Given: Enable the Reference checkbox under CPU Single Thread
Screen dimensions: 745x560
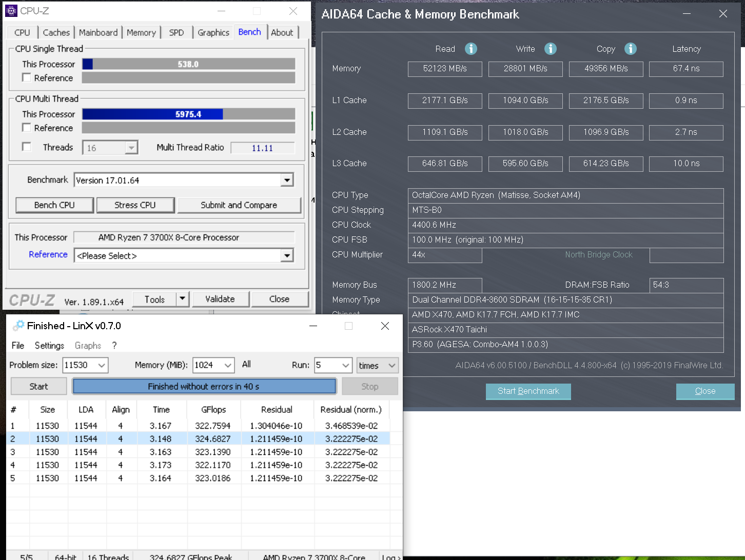Looking at the screenshot, I should (x=27, y=77).
